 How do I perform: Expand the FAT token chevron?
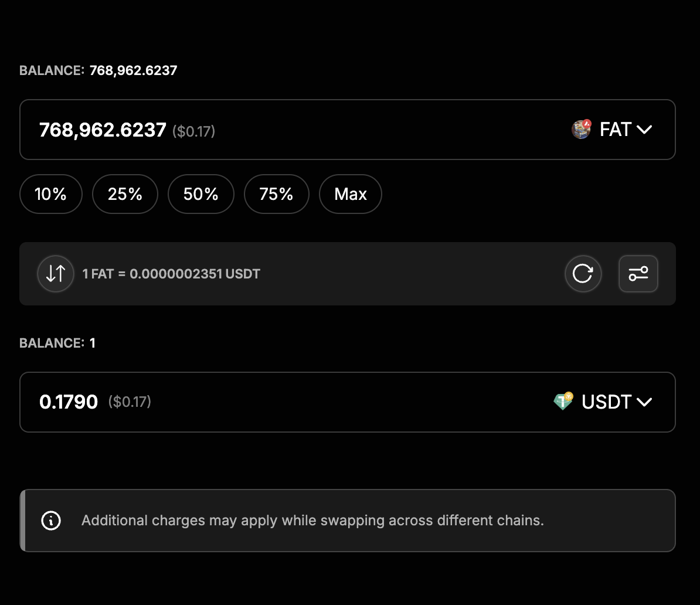coord(644,130)
